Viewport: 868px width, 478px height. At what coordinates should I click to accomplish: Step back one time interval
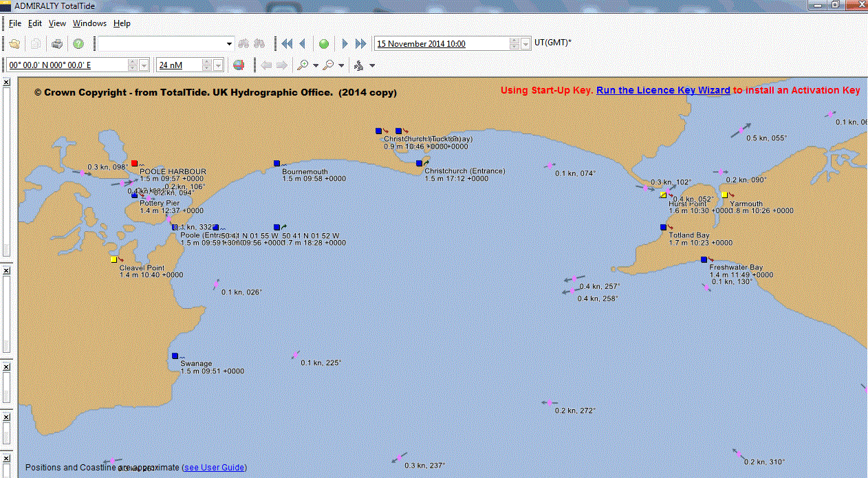[303, 44]
